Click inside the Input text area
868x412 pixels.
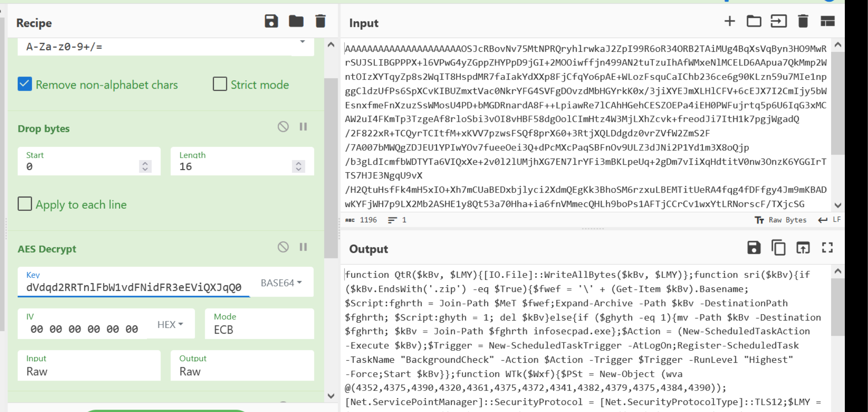pyautogui.click(x=585, y=126)
